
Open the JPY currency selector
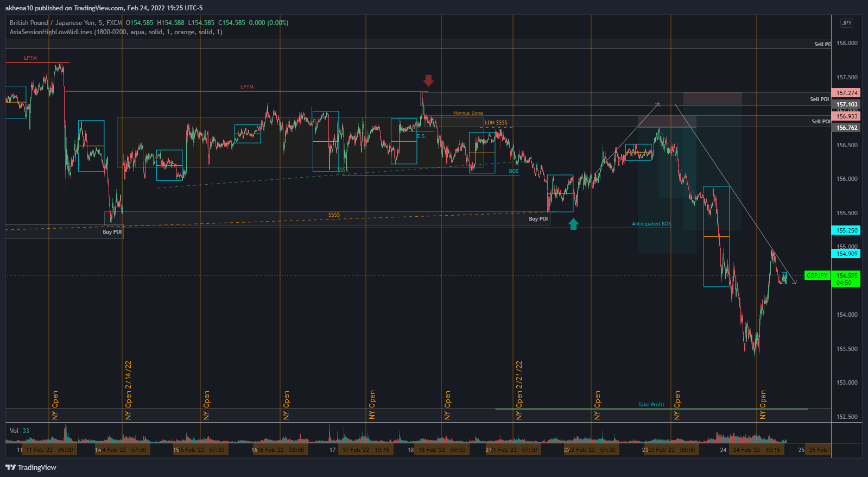pyautogui.click(x=847, y=23)
